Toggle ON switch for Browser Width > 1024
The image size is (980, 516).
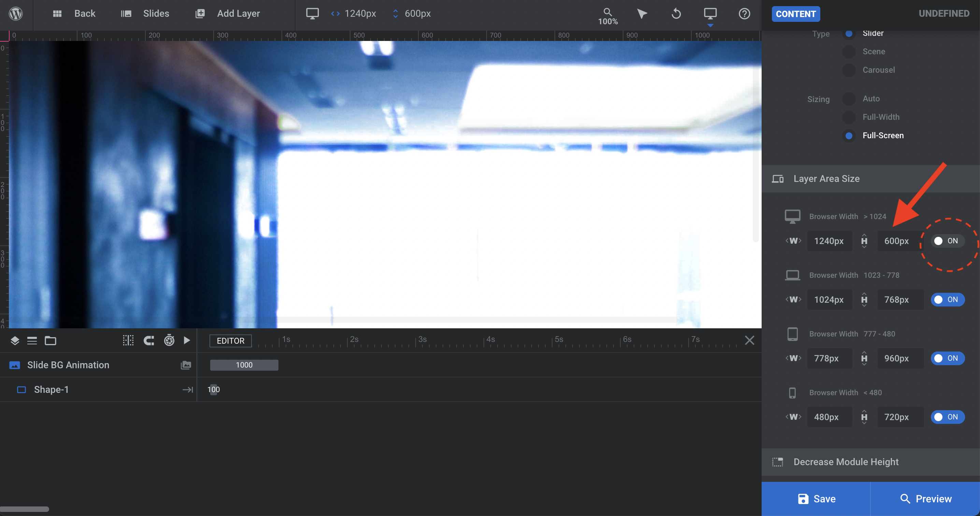[946, 241]
